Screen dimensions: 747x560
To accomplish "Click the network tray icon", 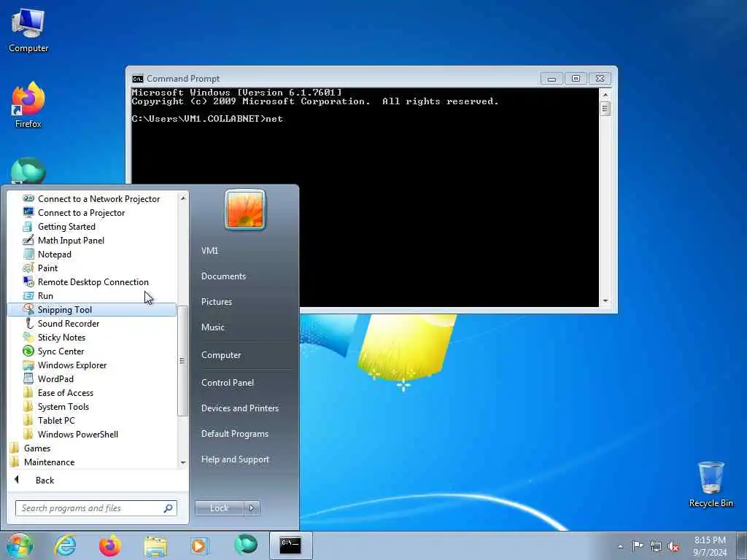I will [x=656, y=547].
